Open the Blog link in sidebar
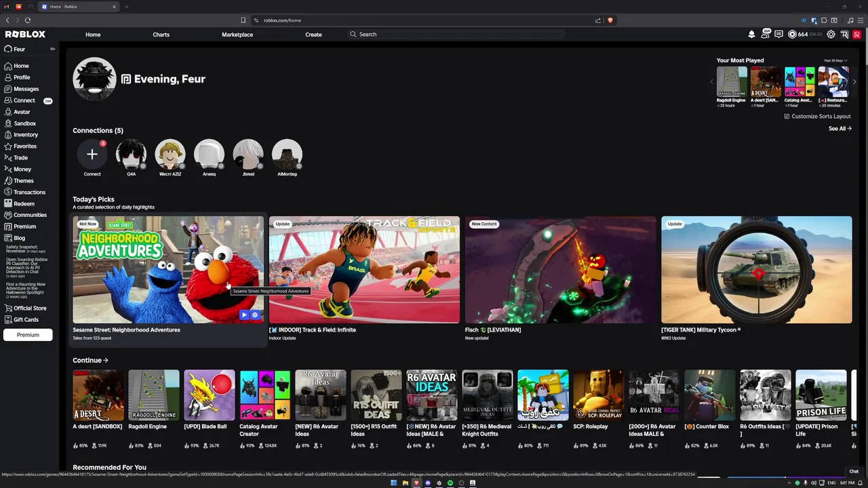 click(x=14, y=238)
